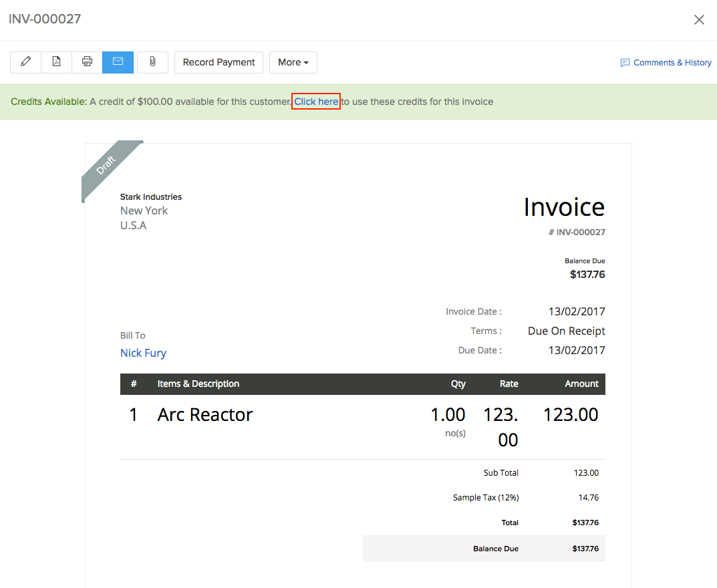Click the large Invoice heading

point(564,207)
